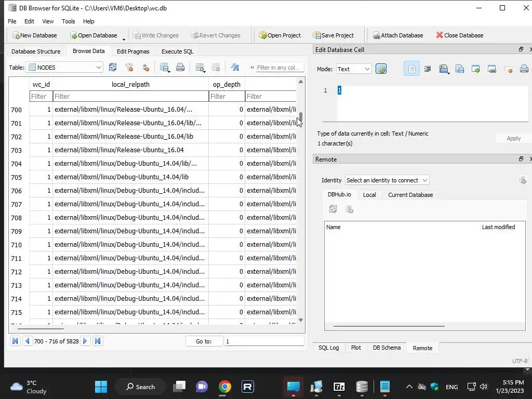Screen dimensions: 532x399
Task: Open the View menu
Action: point(48,21)
